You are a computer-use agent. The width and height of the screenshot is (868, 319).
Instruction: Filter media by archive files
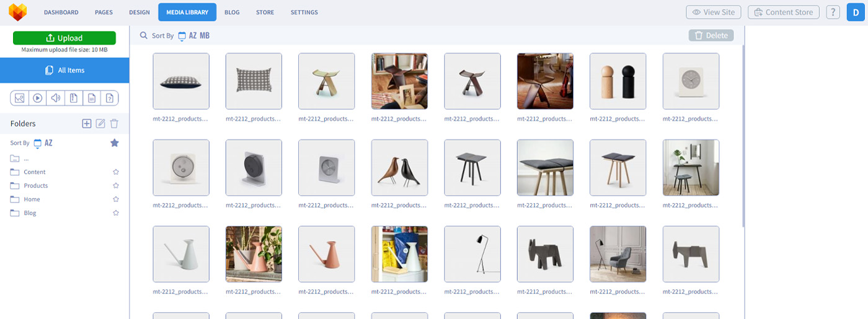click(73, 98)
